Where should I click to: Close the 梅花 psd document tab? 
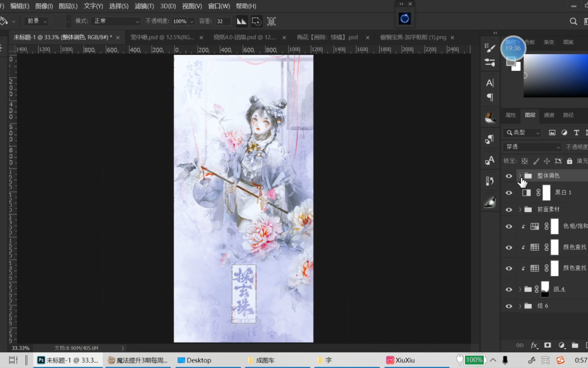click(367, 37)
